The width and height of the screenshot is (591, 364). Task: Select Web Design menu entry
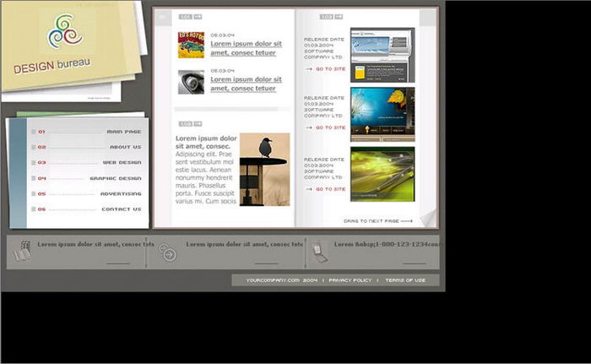tap(122, 162)
